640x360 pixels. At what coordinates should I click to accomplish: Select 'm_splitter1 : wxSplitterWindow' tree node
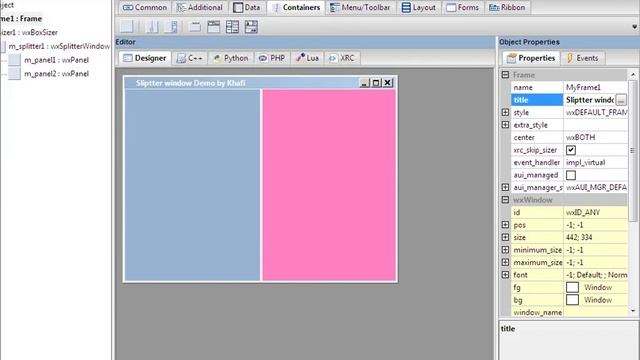59,46
